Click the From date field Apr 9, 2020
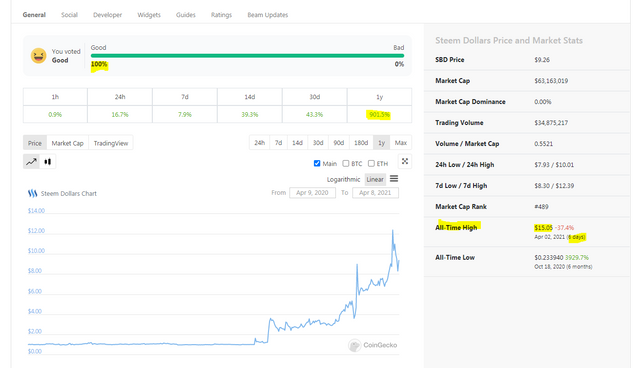 click(312, 193)
